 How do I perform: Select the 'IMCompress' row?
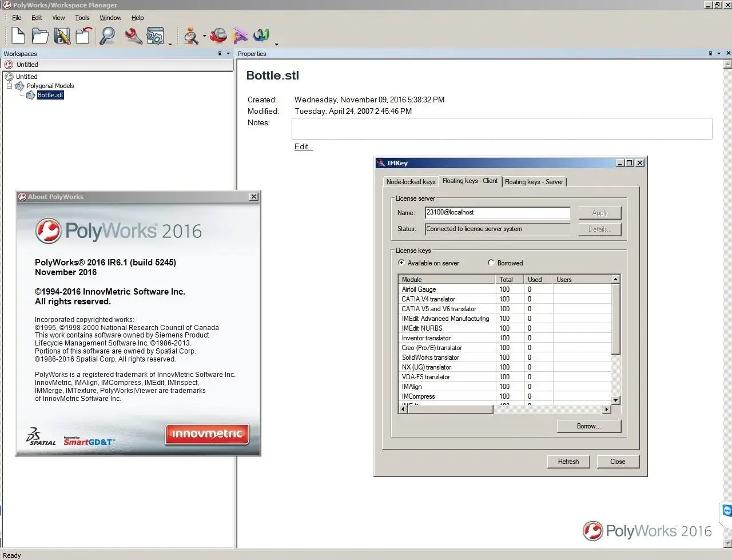pos(505,396)
